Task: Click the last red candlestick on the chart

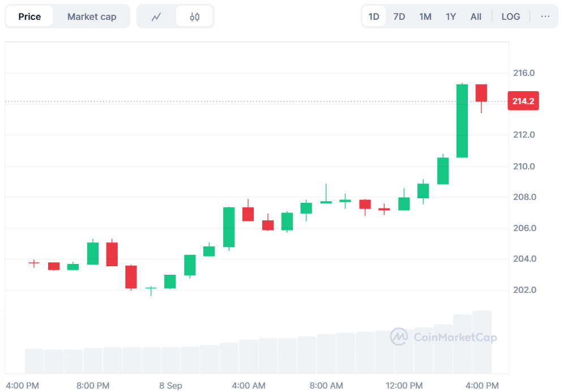Action: click(x=481, y=93)
